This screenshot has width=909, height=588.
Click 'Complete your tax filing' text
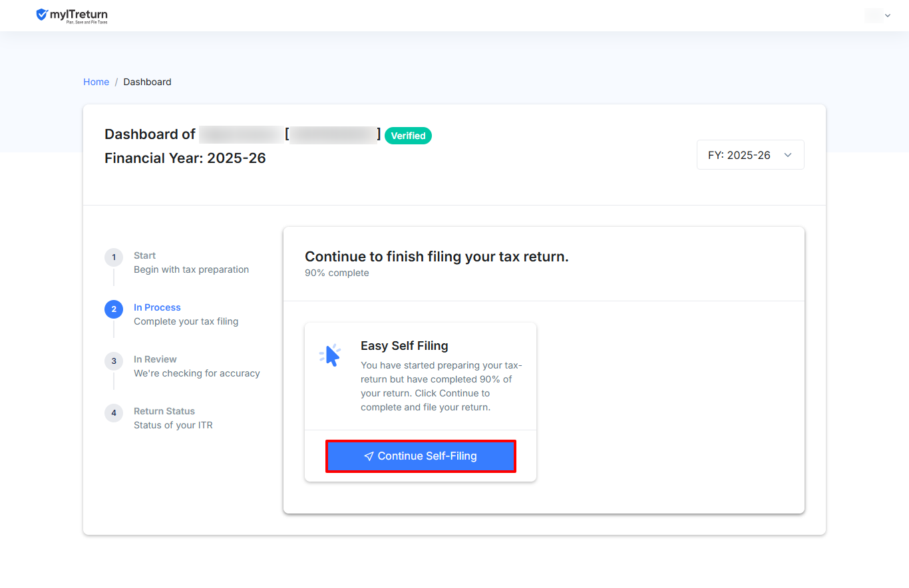(186, 321)
